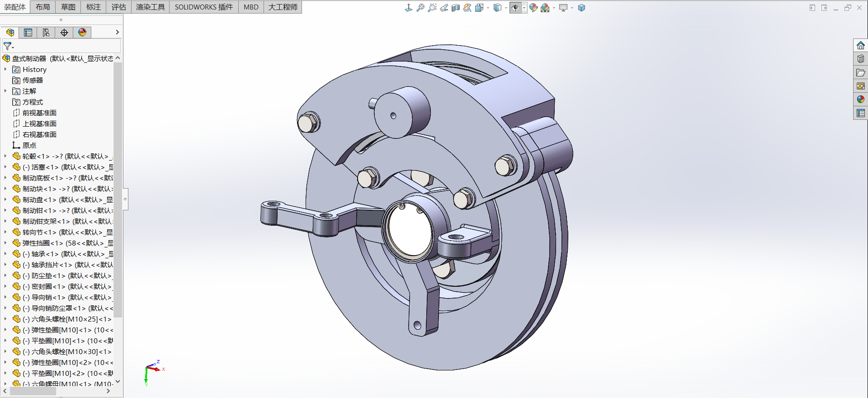Click Apply Scene icon
The image size is (868, 398).
click(x=545, y=8)
